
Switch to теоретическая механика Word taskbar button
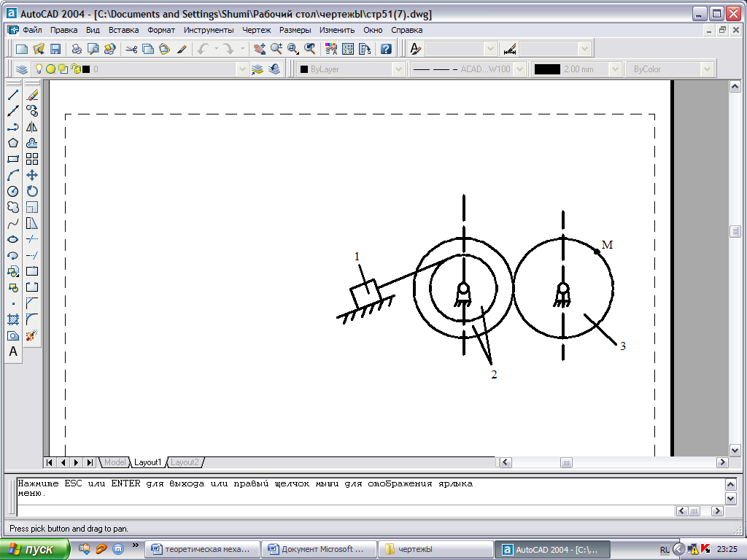pyautogui.click(x=203, y=550)
